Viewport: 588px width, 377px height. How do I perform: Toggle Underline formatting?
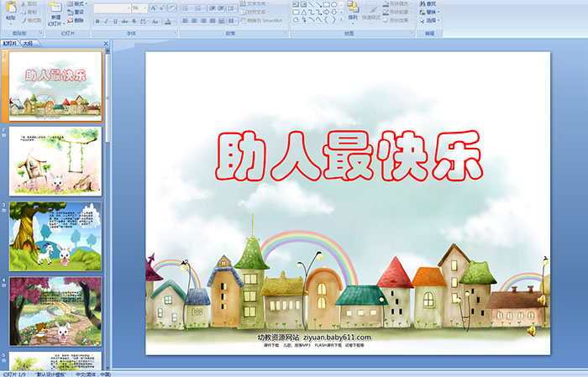tap(115, 21)
